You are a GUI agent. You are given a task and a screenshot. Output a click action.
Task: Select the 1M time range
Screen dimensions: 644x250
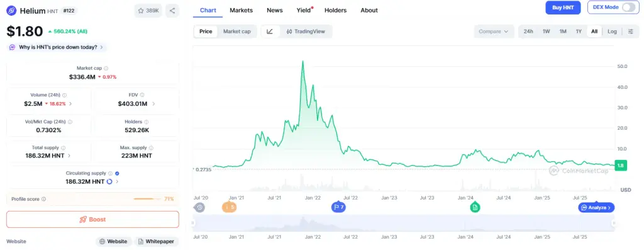coord(563,31)
